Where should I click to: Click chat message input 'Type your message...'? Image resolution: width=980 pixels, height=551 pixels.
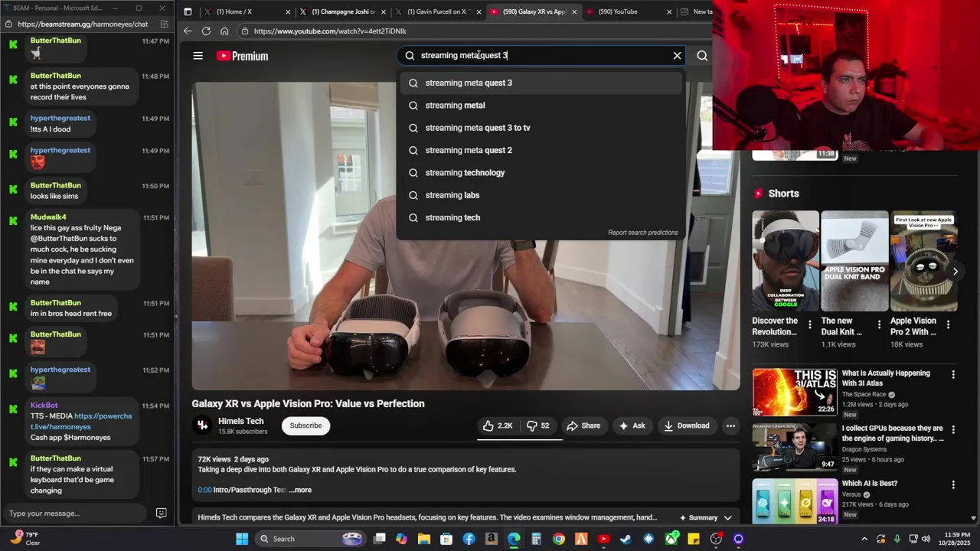[x=74, y=514]
